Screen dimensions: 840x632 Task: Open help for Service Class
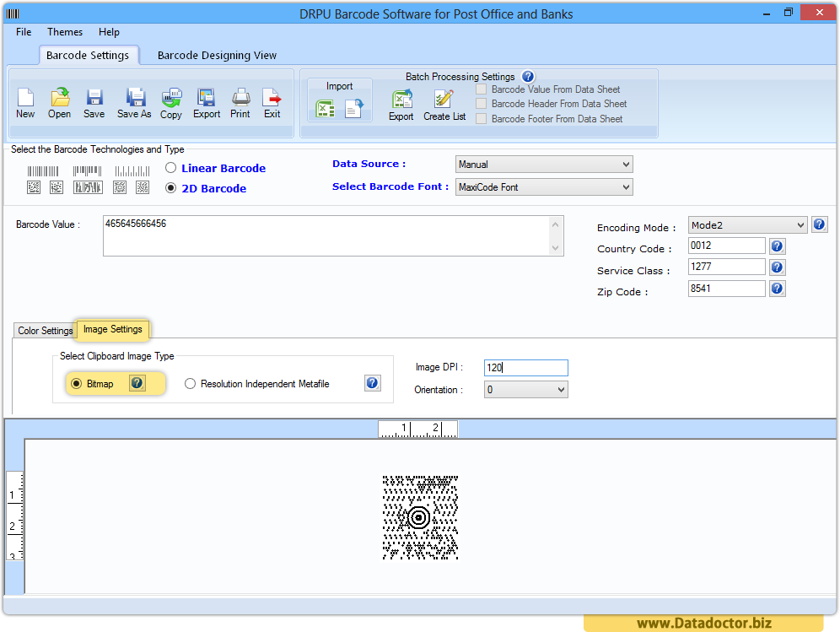pyautogui.click(x=778, y=267)
